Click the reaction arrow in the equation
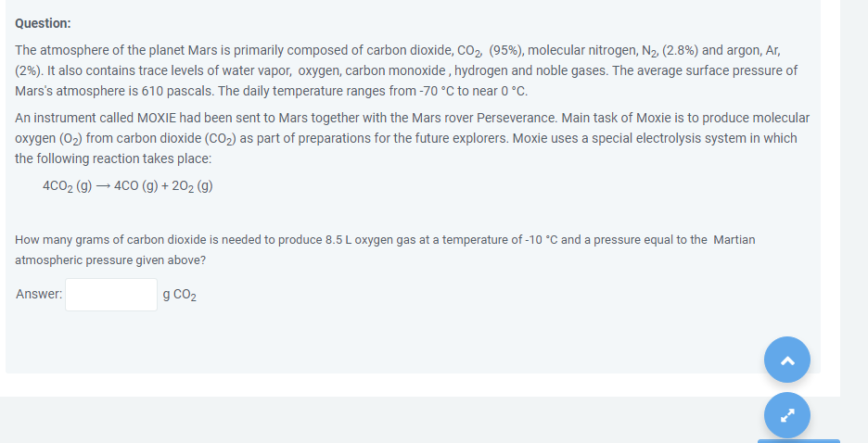This screenshot has height=443, width=868. pyautogui.click(x=103, y=186)
